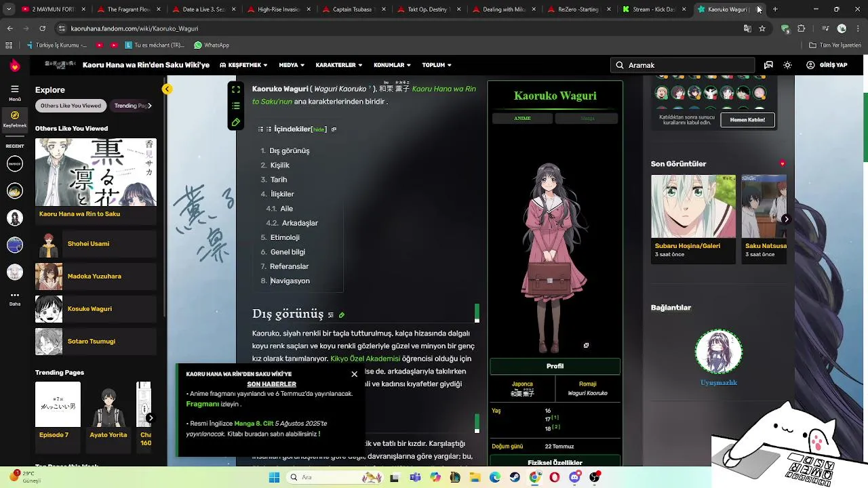Viewport: 868px width, 488px height.
Task: Click the GİRİŞ YAP login button
Action: click(x=827, y=65)
